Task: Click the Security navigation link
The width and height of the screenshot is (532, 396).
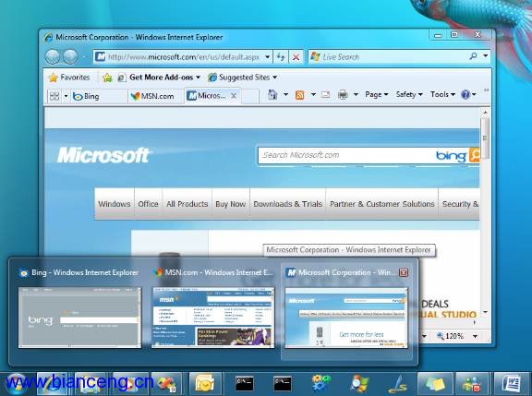Action: click(459, 204)
